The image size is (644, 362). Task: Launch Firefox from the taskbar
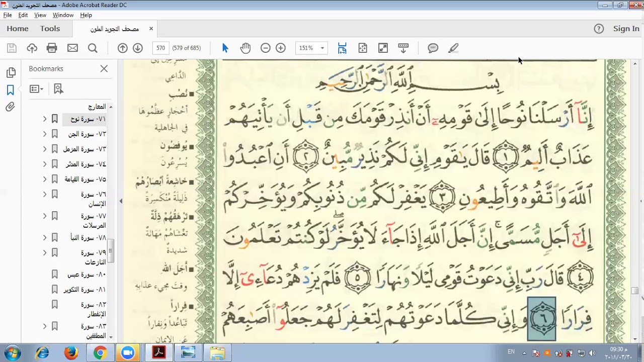point(71,353)
